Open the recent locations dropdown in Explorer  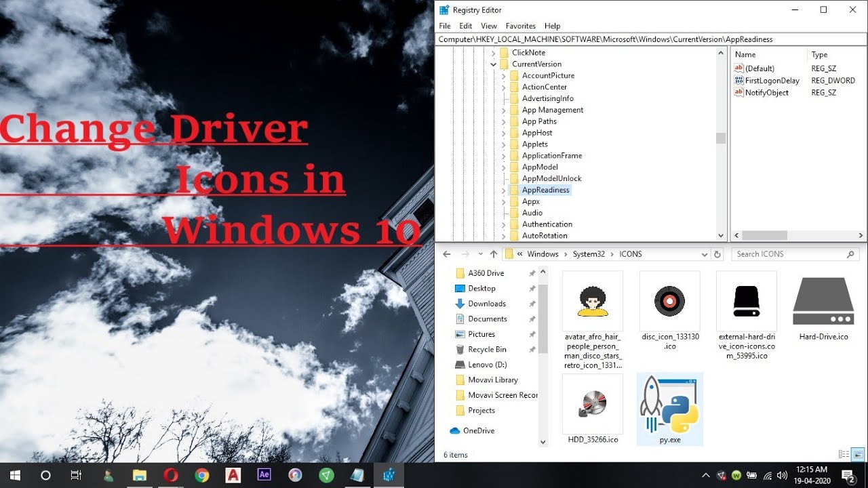(481, 254)
